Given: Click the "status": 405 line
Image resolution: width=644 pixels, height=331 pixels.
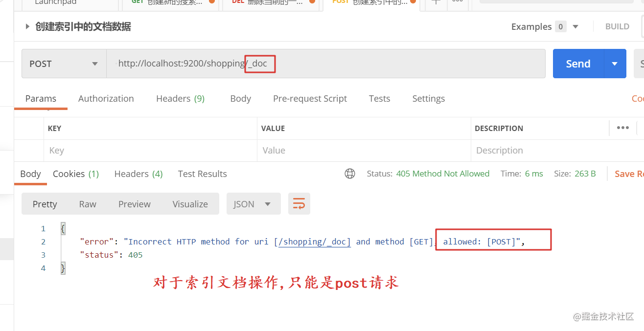Looking at the screenshot, I should (111, 255).
